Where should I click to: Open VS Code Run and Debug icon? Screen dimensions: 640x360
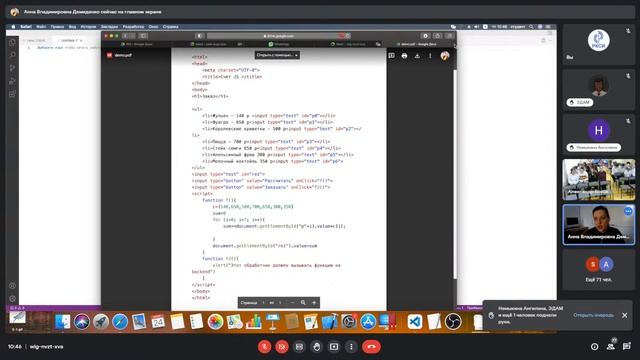12,81
